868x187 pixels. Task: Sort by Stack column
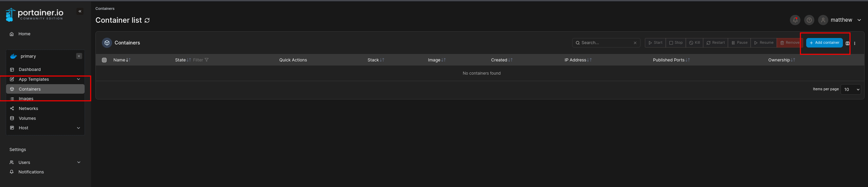(376, 60)
